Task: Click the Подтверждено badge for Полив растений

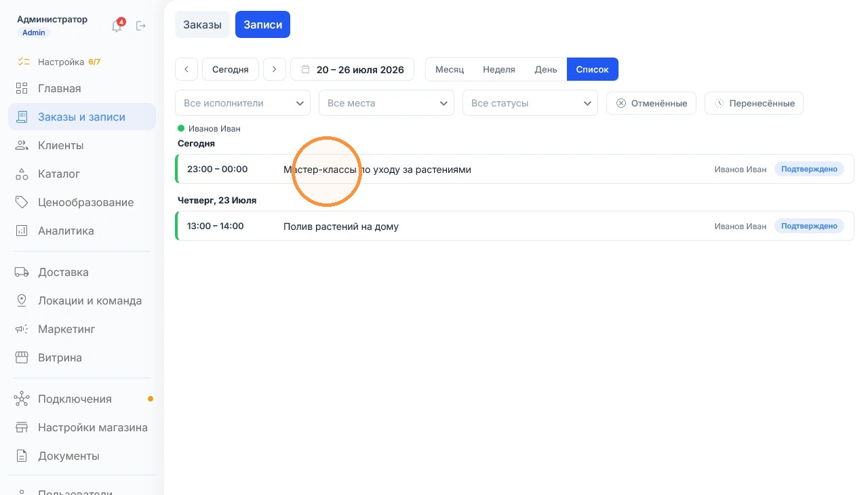Action: (x=809, y=226)
